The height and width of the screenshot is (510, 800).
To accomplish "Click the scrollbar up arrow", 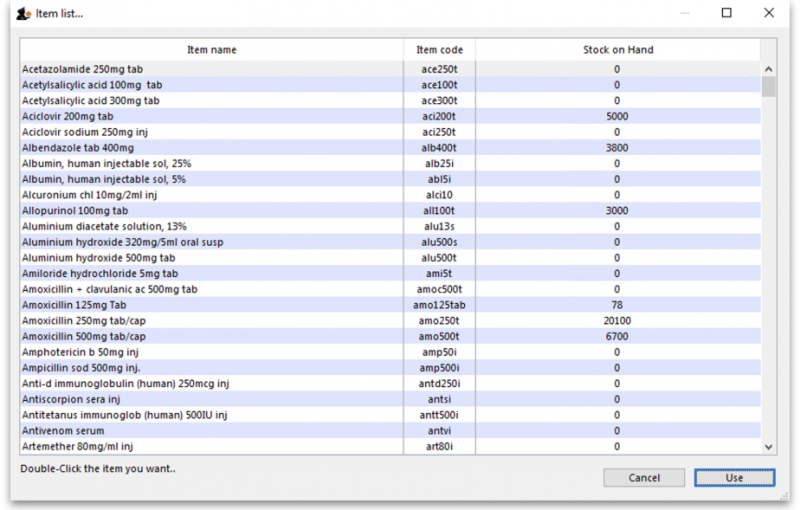I will 768,70.
